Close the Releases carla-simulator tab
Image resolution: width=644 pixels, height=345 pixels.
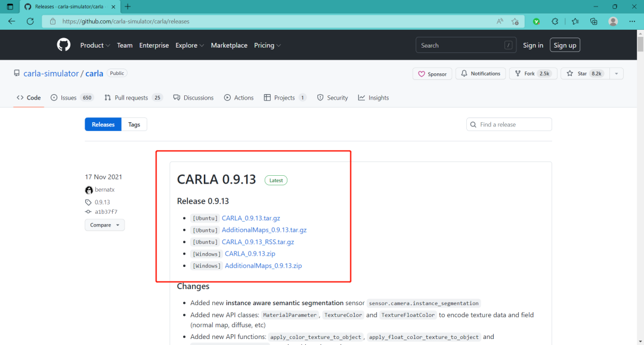113,7
